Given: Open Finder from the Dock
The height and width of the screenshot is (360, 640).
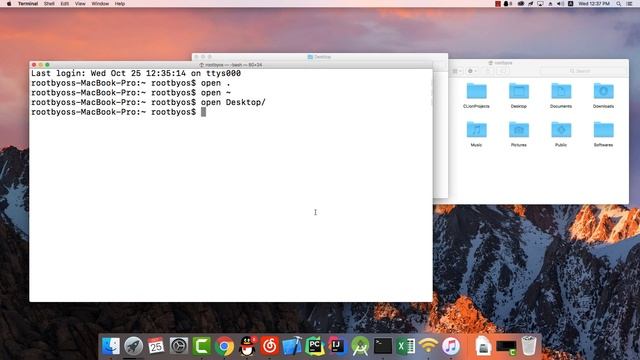Looking at the screenshot, I should tap(111, 346).
